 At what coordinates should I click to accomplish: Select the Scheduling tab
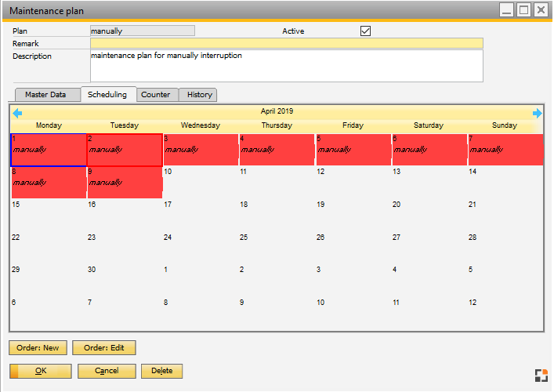(x=107, y=95)
